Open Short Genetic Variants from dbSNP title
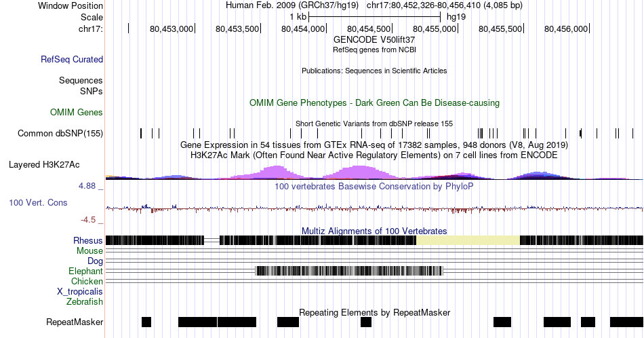Image resolution: width=644 pixels, height=338 pixels. click(374, 124)
